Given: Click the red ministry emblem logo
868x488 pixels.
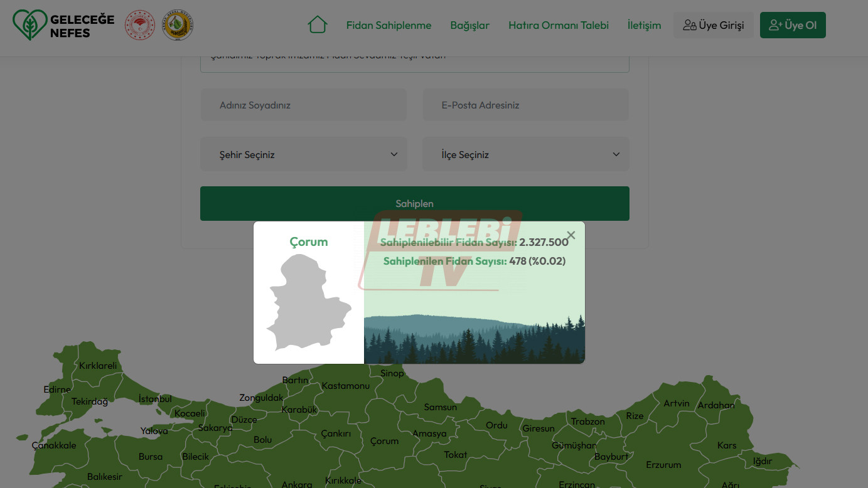Looking at the screenshot, I should 140,25.
